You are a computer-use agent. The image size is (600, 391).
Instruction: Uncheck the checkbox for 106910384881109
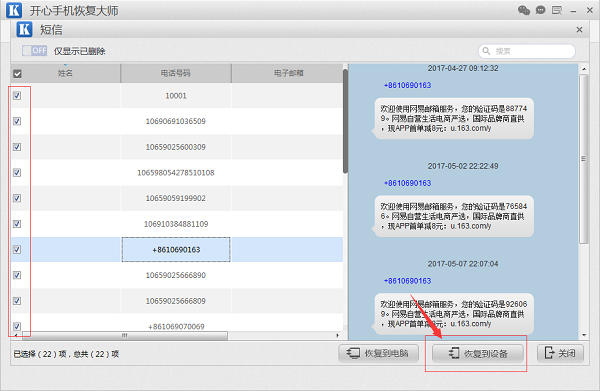(x=17, y=224)
